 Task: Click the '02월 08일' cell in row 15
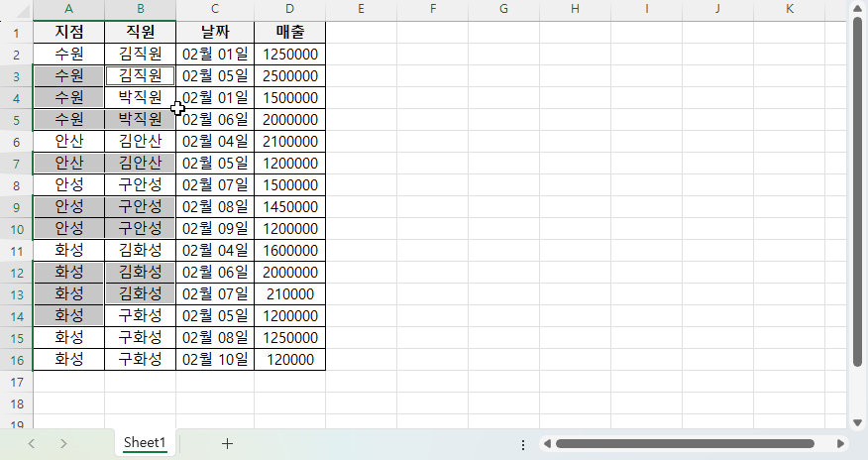[x=215, y=338]
